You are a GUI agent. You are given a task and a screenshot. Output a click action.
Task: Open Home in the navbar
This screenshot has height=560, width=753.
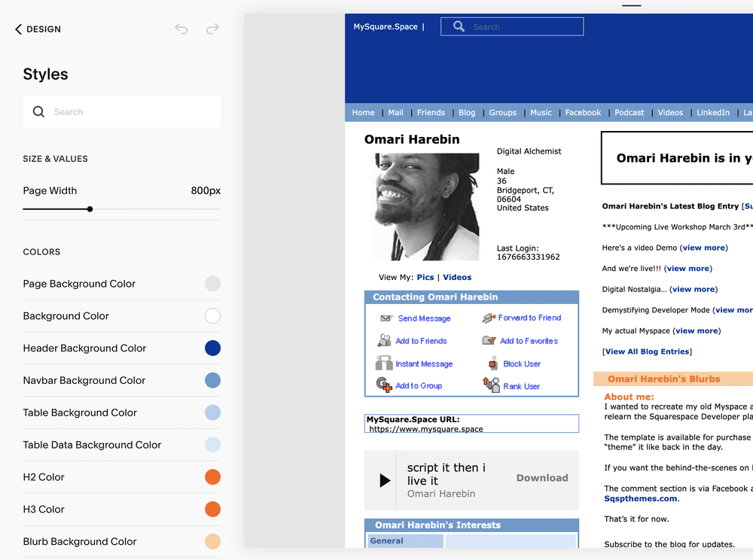click(x=363, y=112)
